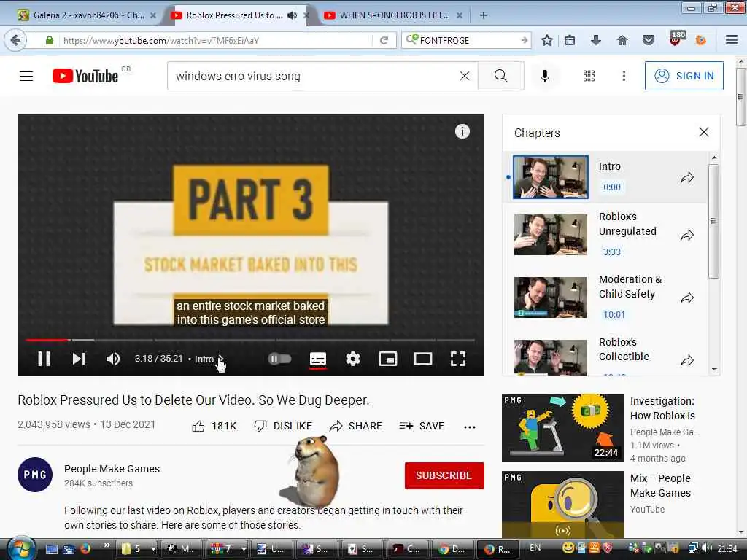This screenshot has height=560, width=747.
Task: Pause the video with the pause button
Action: 44,359
